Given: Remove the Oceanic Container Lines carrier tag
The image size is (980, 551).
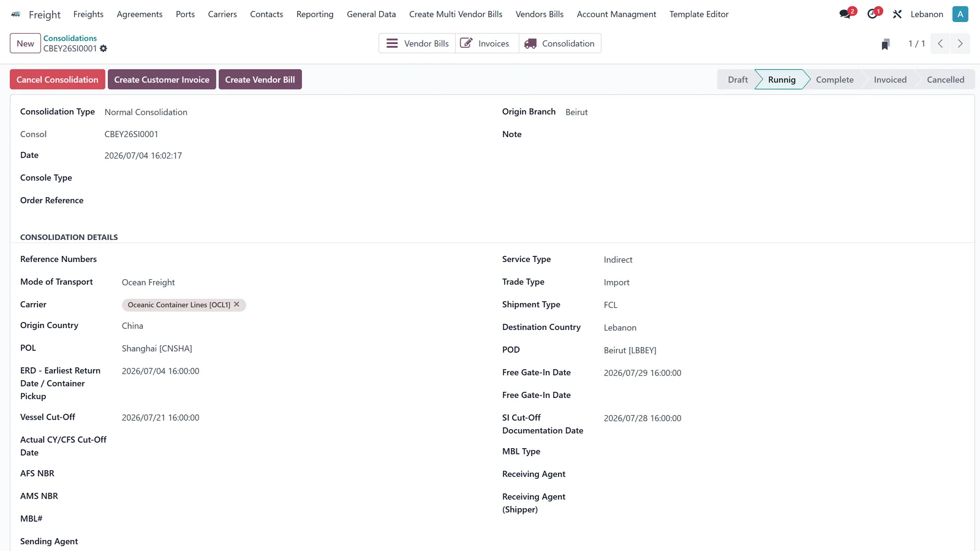Looking at the screenshot, I should click(x=237, y=304).
